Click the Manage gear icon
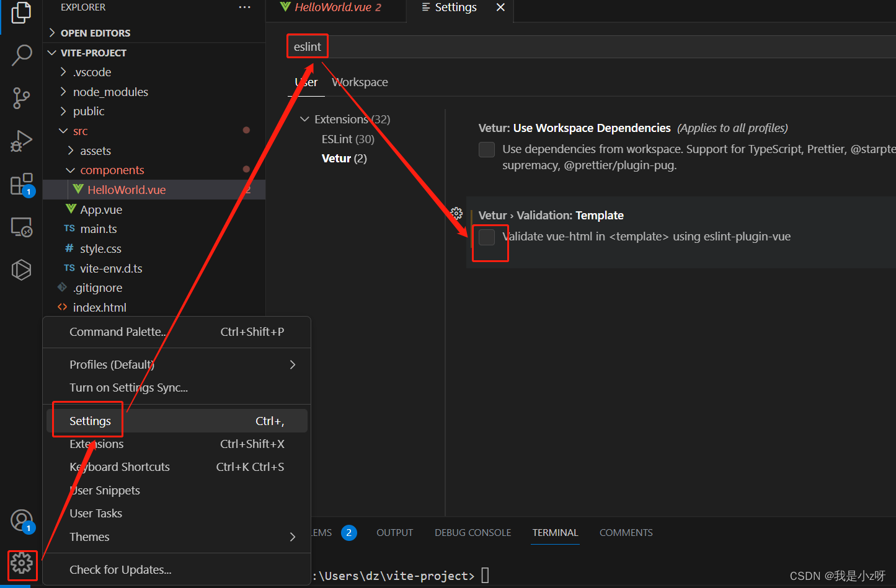This screenshot has height=588, width=896. (x=22, y=564)
